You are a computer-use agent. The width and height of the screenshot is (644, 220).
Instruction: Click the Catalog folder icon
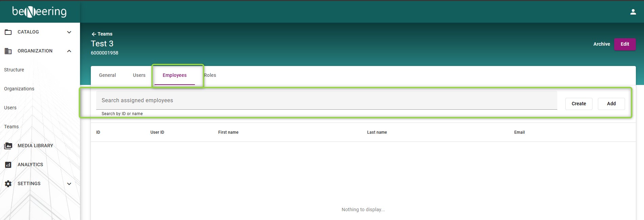pos(8,32)
